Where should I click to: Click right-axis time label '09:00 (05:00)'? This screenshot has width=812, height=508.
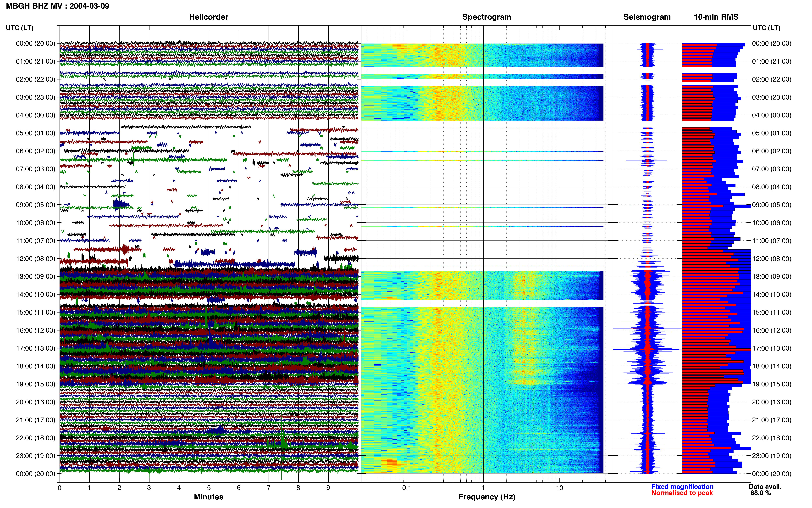point(772,205)
